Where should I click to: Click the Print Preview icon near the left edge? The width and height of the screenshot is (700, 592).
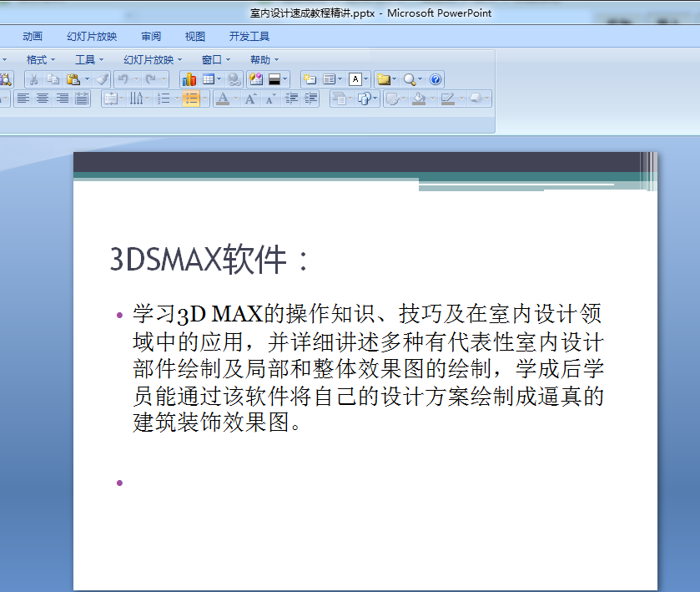(x=6, y=79)
